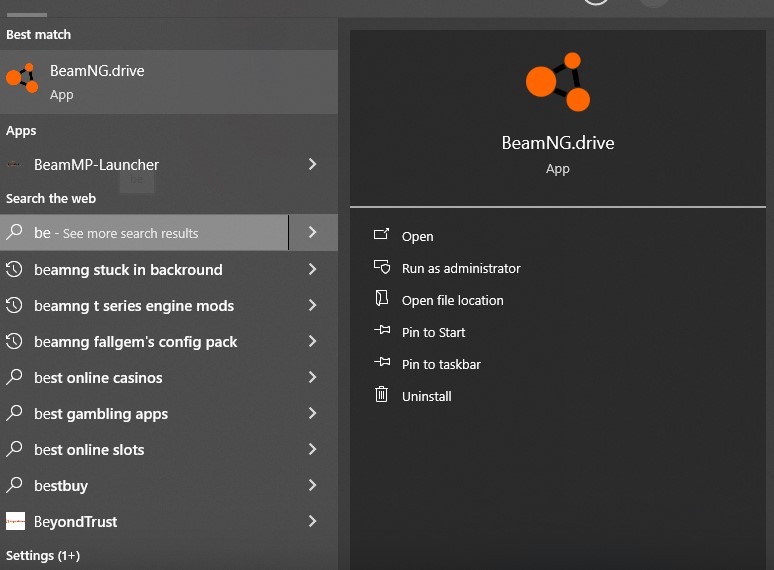Expand the bestbuy suggestion chevron
Viewport: 774px width, 570px height.
[313, 486]
